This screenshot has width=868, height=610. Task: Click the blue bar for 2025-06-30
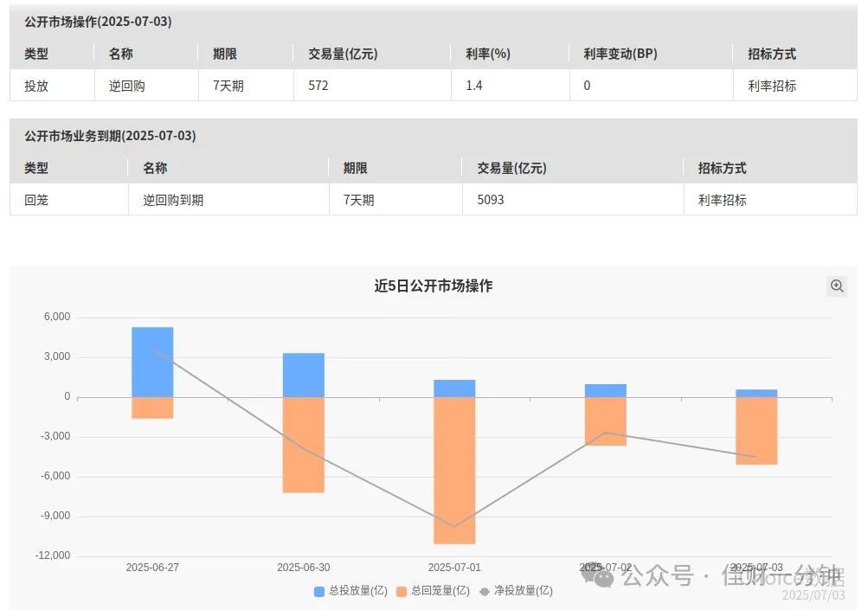[x=304, y=376]
